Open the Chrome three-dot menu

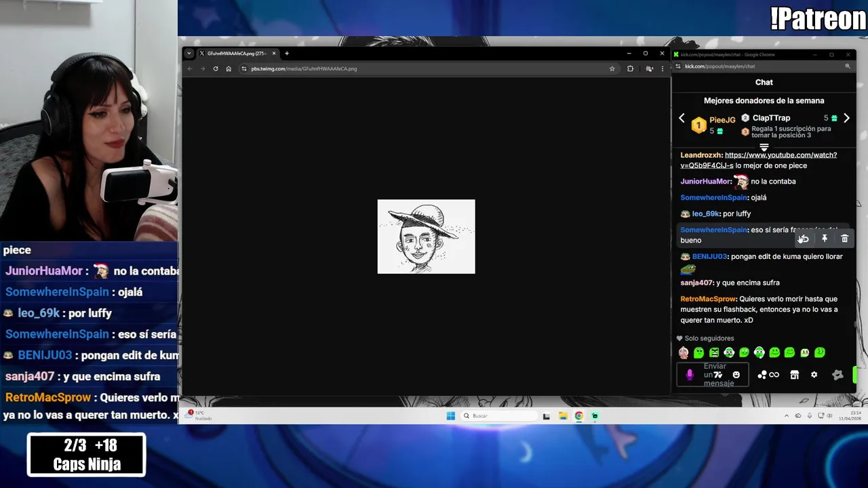coord(663,68)
